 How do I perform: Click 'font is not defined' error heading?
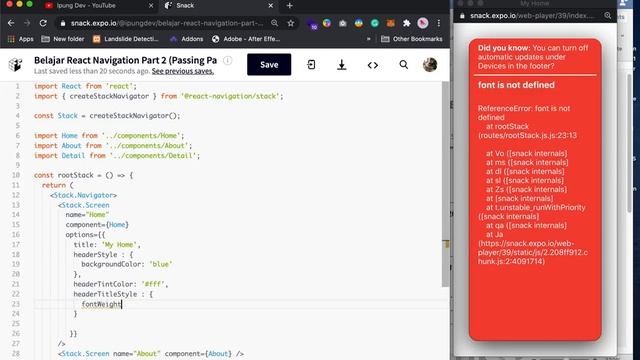[516, 85]
